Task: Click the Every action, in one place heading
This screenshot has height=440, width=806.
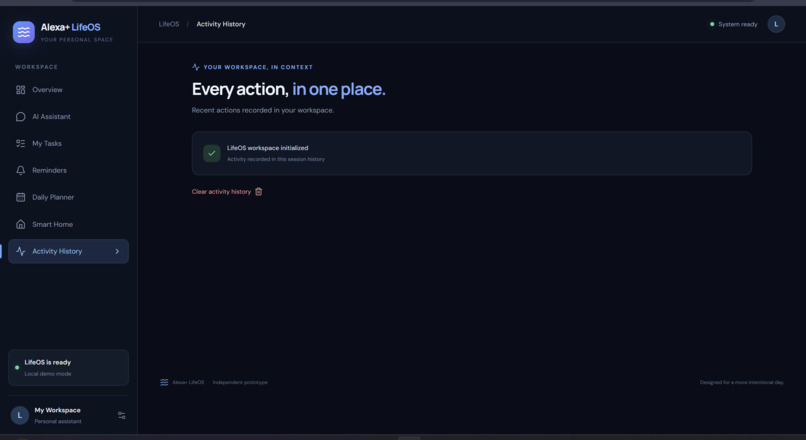Action: tap(288, 89)
